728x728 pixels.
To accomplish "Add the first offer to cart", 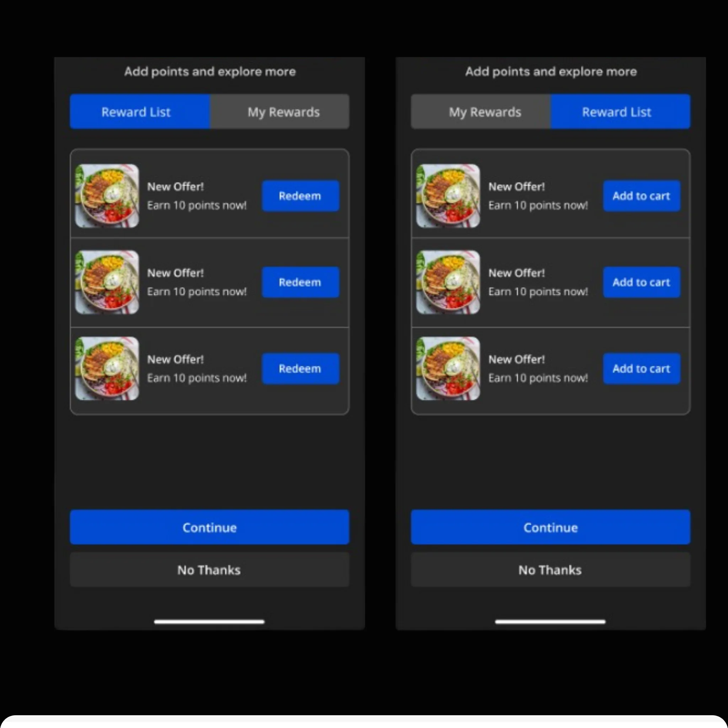I will click(x=642, y=196).
